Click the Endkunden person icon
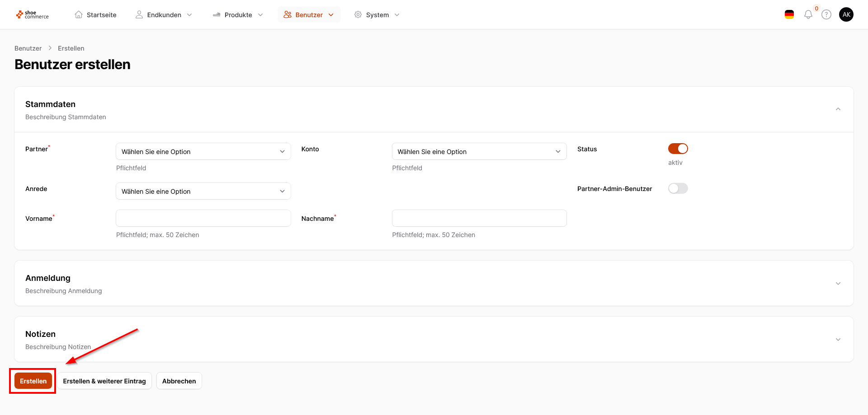868x415 pixels. 139,15
